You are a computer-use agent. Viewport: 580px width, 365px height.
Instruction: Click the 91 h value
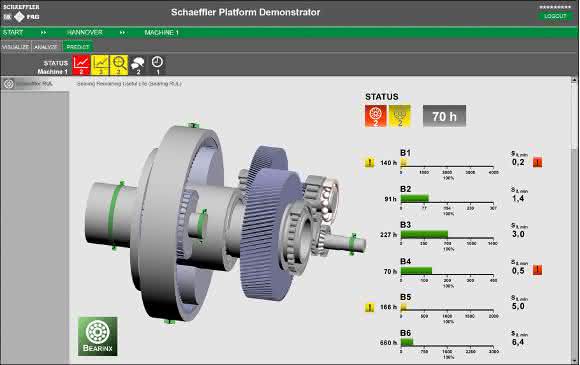[390, 199]
